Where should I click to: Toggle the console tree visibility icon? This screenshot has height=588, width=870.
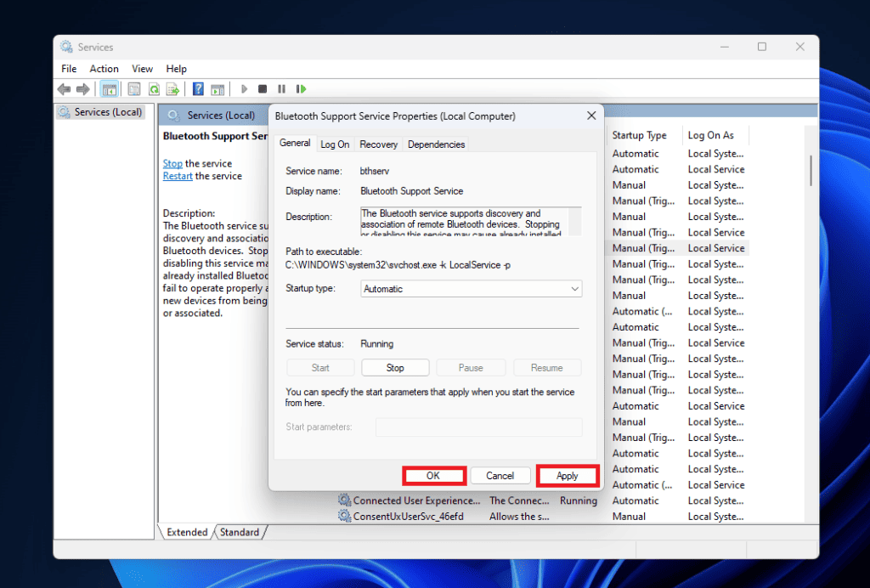(x=108, y=88)
